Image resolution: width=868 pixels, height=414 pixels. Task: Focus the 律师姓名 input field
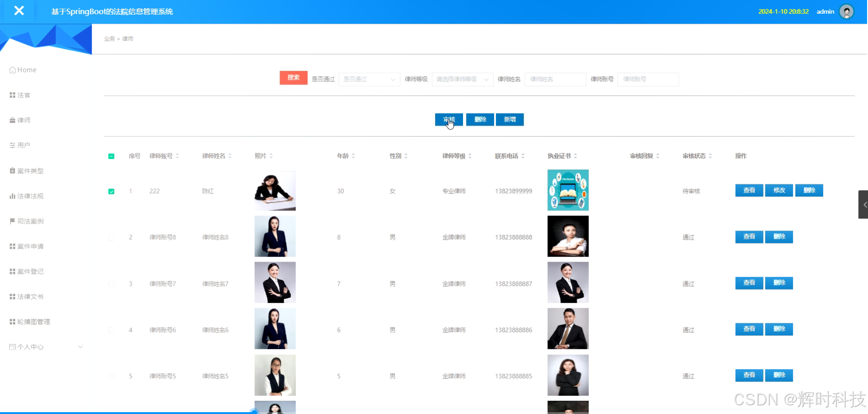[x=556, y=79]
